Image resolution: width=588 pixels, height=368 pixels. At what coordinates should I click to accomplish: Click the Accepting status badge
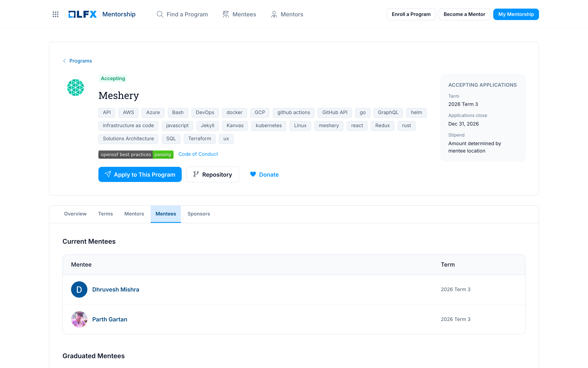113,78
